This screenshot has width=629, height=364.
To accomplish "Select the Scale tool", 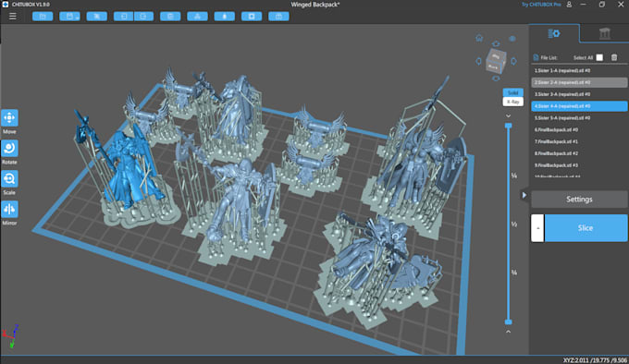I will (x=9, y=179).
